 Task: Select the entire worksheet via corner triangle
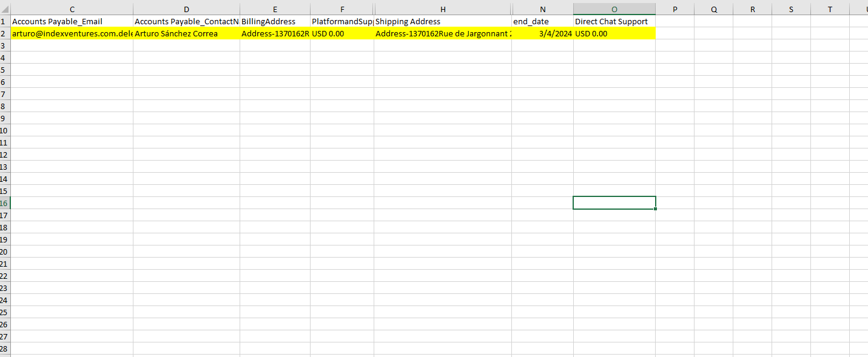tap(5, 8)
